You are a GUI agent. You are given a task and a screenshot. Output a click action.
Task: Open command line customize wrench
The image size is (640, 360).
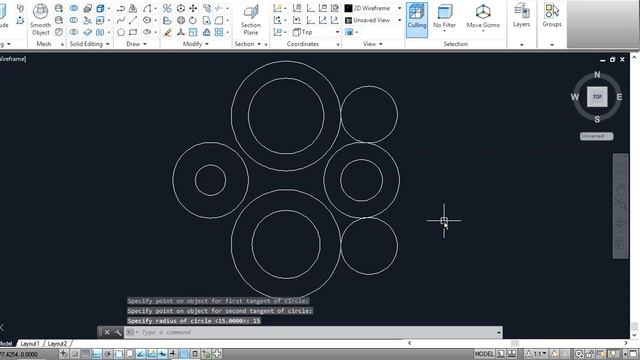(x=118, y=332)
